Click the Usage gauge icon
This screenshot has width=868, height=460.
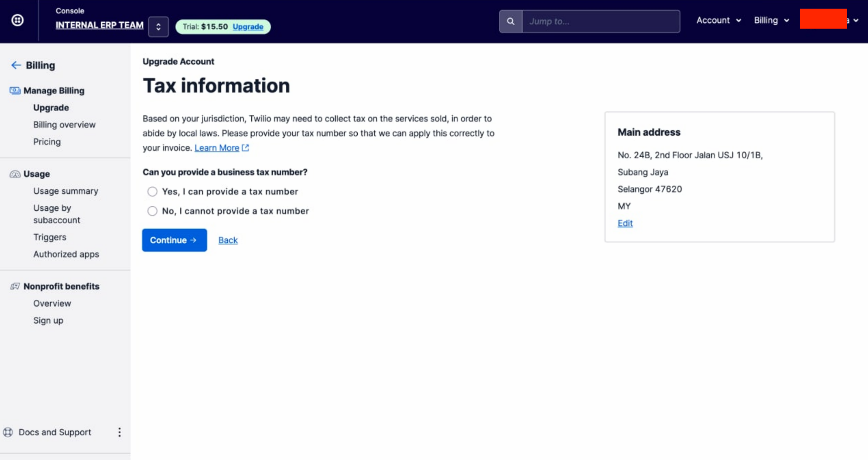click(15, 174)
